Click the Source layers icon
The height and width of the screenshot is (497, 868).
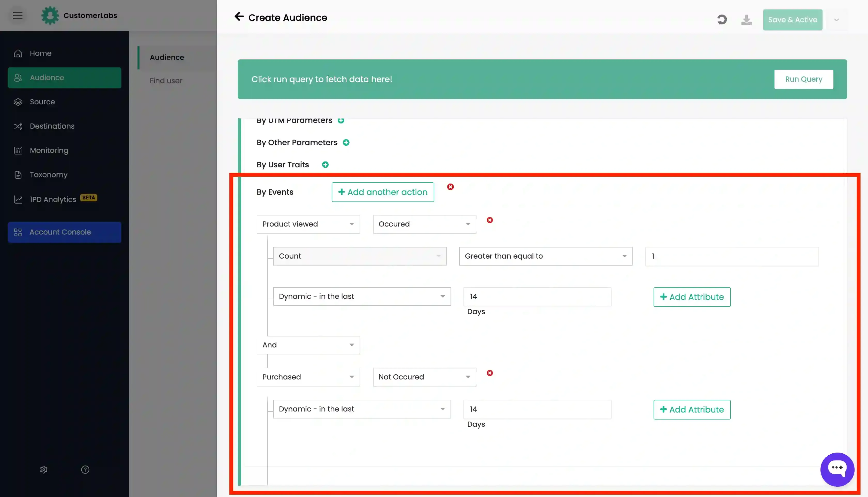tap(18, 102)
